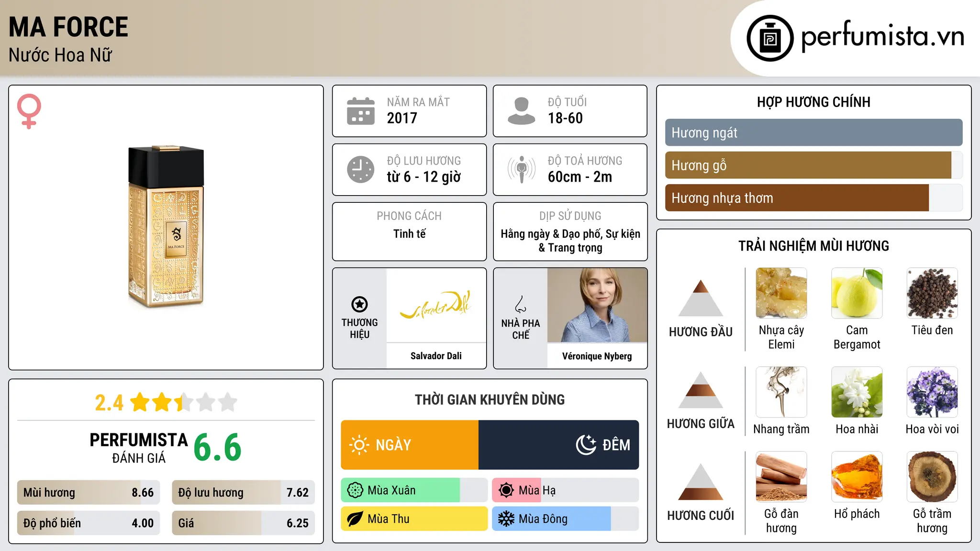The image size is (980, 551).
Task: Click the Thời gian khuyên dùng heading
Action: 490,400
